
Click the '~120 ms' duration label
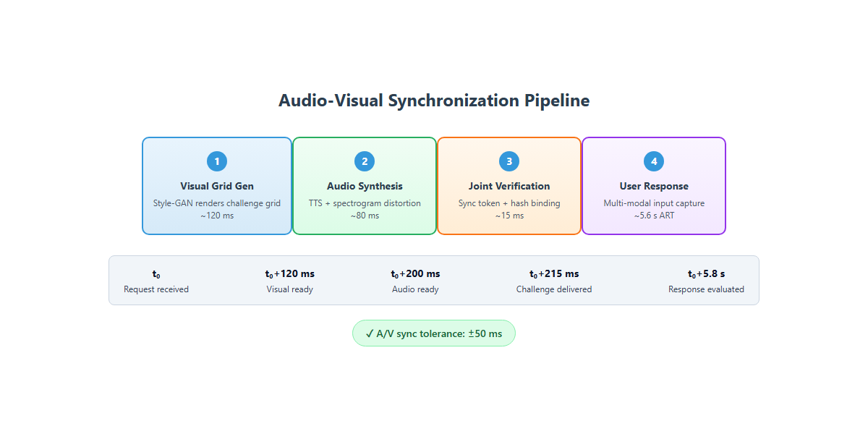(x=217, y=216)
